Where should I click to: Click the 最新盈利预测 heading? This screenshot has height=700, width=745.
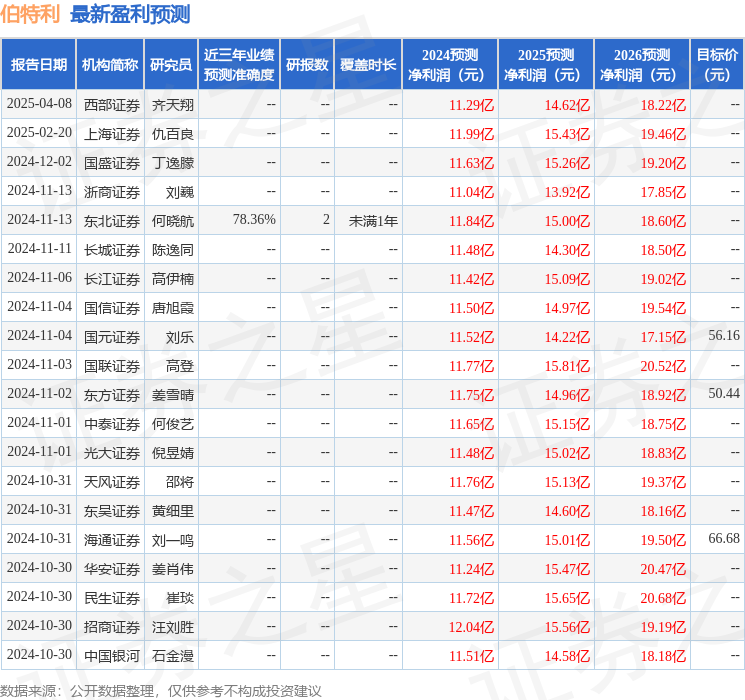(x=130, y=14)
